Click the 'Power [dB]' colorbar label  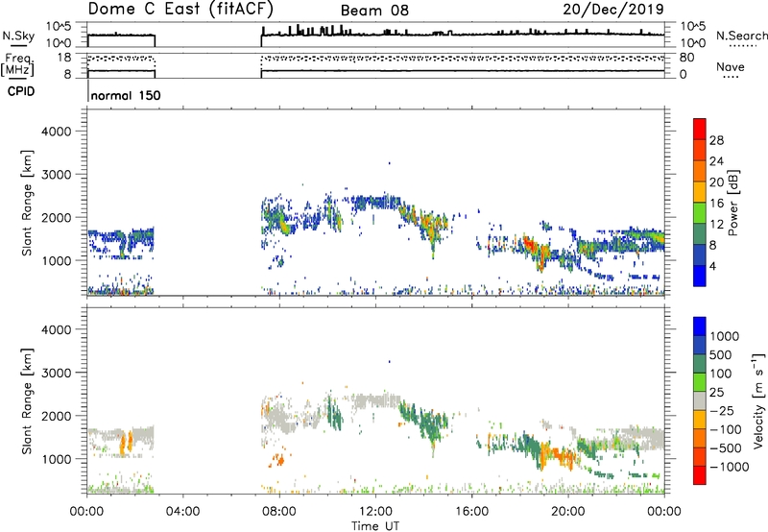tap(733, 203)
